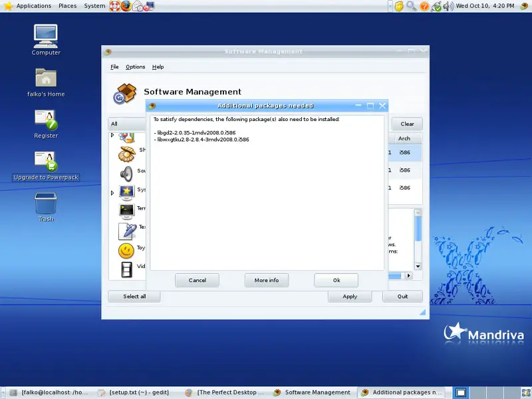The height and width of the screenshot is (399, 532).
Task: Launch the monitor icon in top panel
Action: click(x=149, y=6)
